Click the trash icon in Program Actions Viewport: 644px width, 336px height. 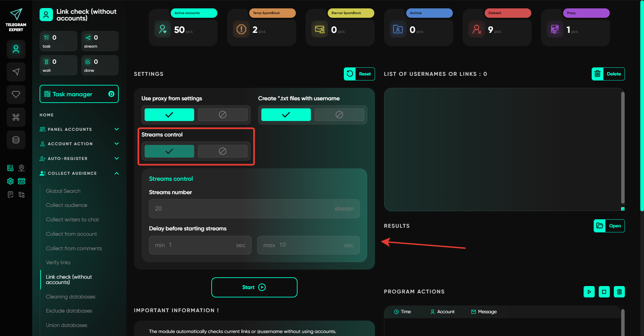(619, 292)
